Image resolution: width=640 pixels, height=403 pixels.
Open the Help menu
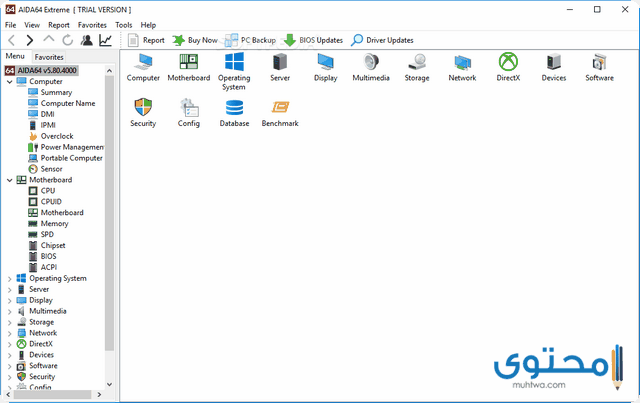click(x=148, y=25)
